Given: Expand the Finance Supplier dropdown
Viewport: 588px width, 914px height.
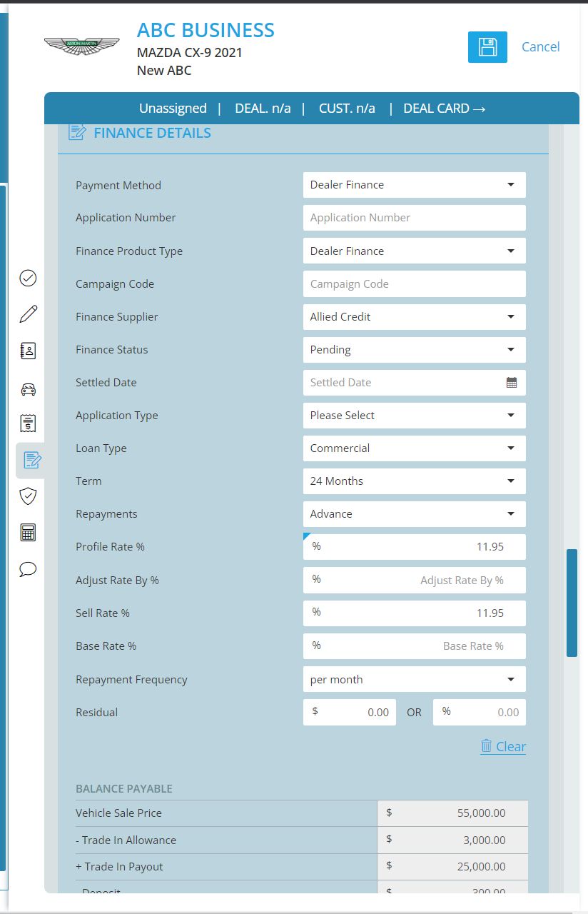Looking at the screenshot, I should (415, 317).
